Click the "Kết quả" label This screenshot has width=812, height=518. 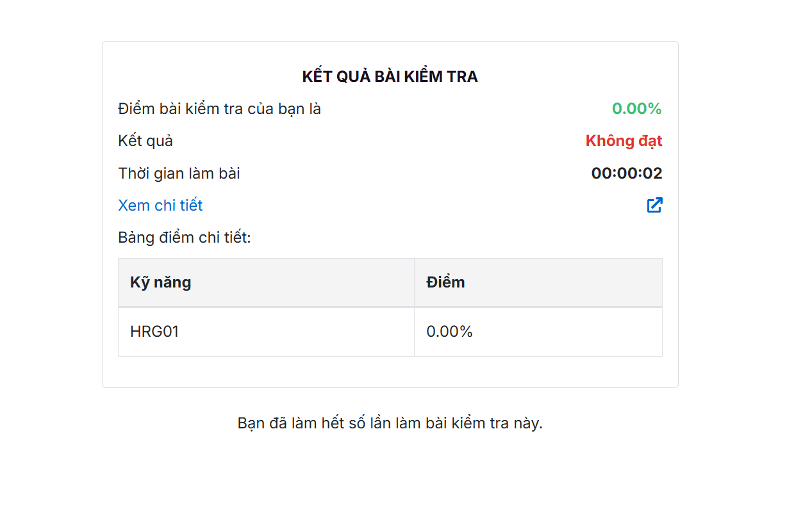(145, 141)
